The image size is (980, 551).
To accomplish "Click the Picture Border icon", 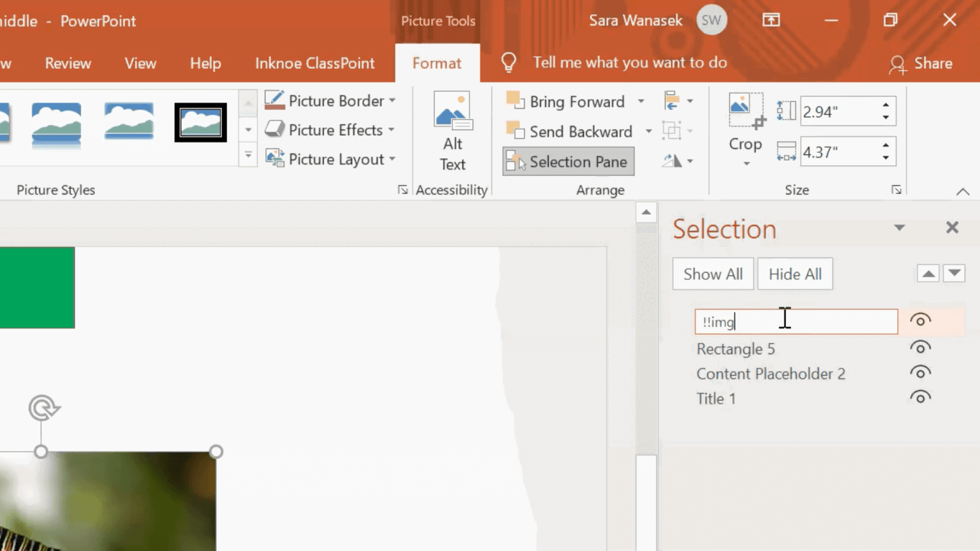I will [x=274, y=100].
